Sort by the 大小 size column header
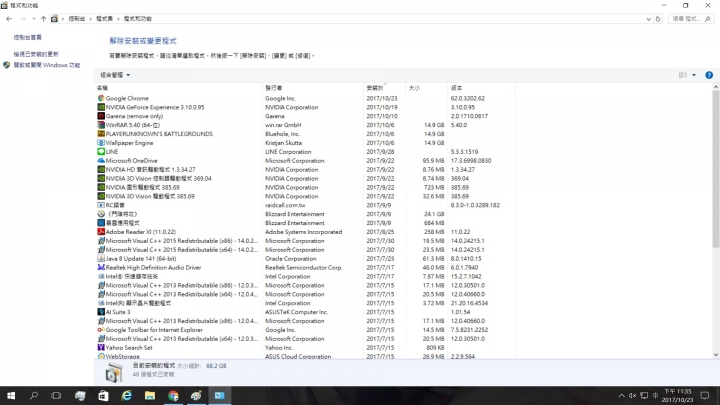Image resolution: width=720 pixels, height=405 pixels. tap(426, 88)
